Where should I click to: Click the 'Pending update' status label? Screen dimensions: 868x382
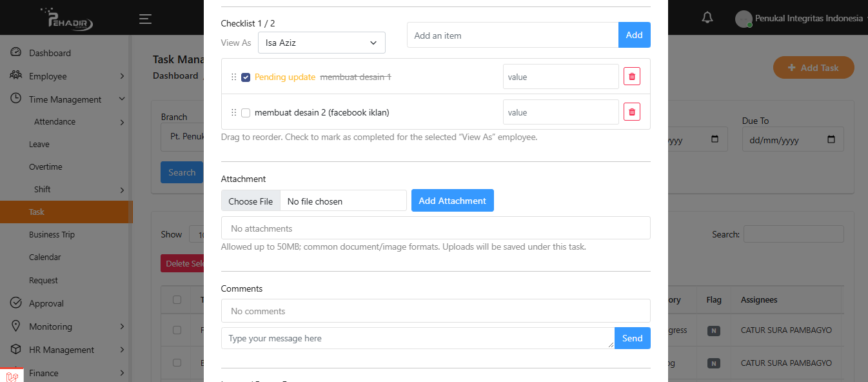[x=285, y=77]
